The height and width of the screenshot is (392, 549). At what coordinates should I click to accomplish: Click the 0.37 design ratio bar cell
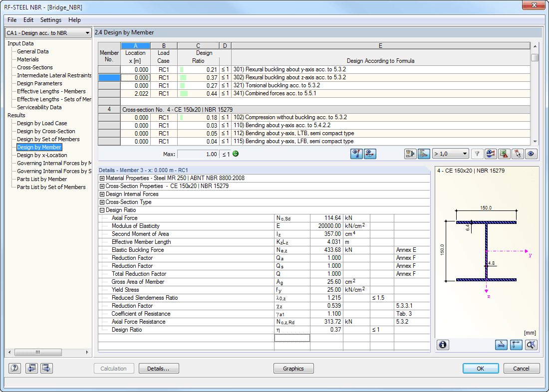tap(198, 78)
